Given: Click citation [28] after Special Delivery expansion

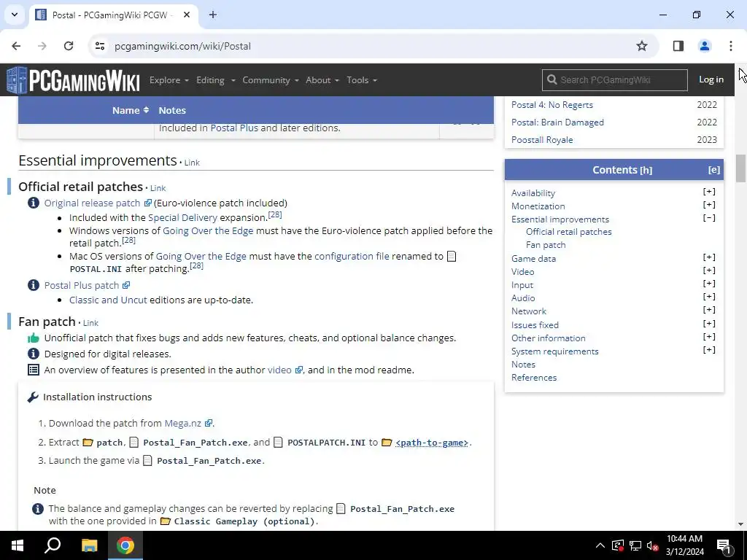Looking at the screenshot, I should click(x=275, y=215).
